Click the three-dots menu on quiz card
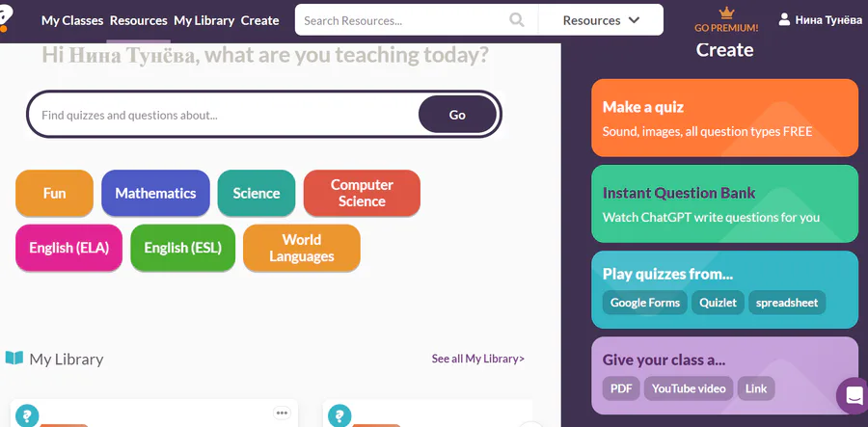Viewport: 868px width, 427px height. (282, 413)
